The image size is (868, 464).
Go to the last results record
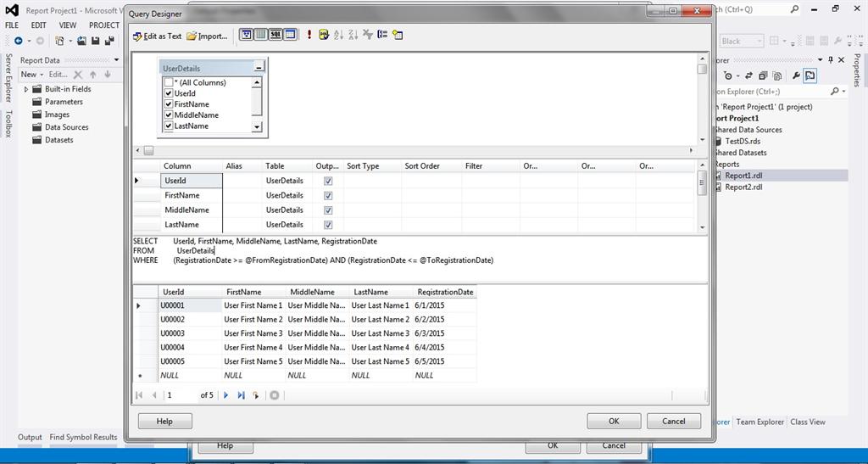pos(241,395)
